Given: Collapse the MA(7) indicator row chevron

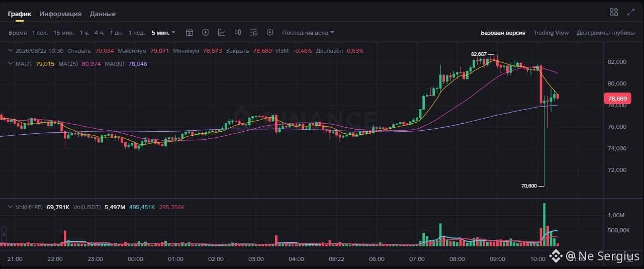Looking at the screenshot, I should pos(11,64).
